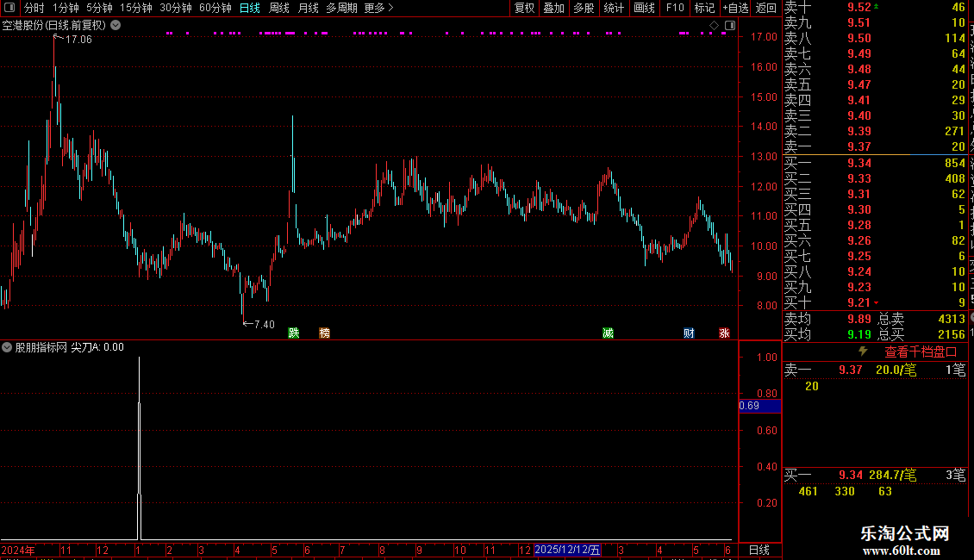Click the 统计 statistics button

click(614, 8)
